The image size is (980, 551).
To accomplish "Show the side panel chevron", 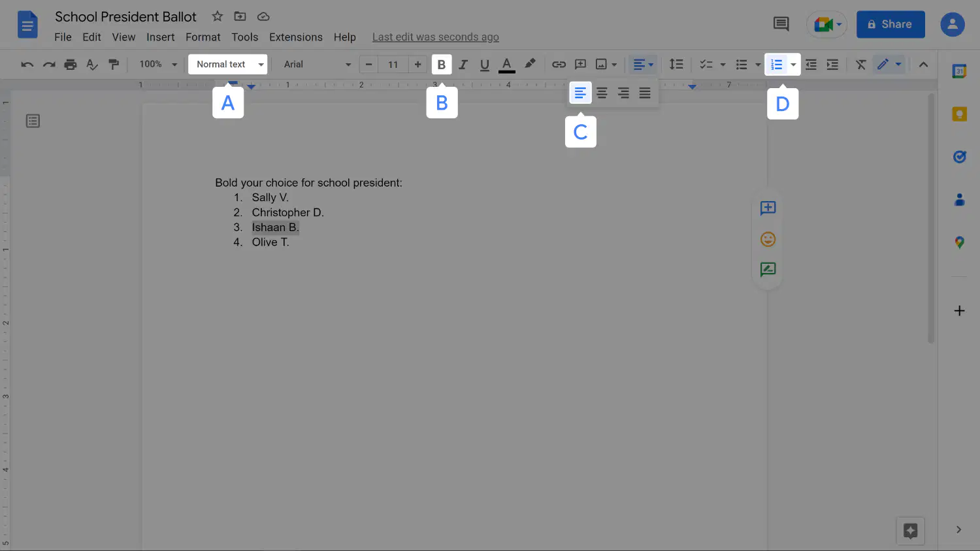I will pyautogui.click(x=958, y=529).
